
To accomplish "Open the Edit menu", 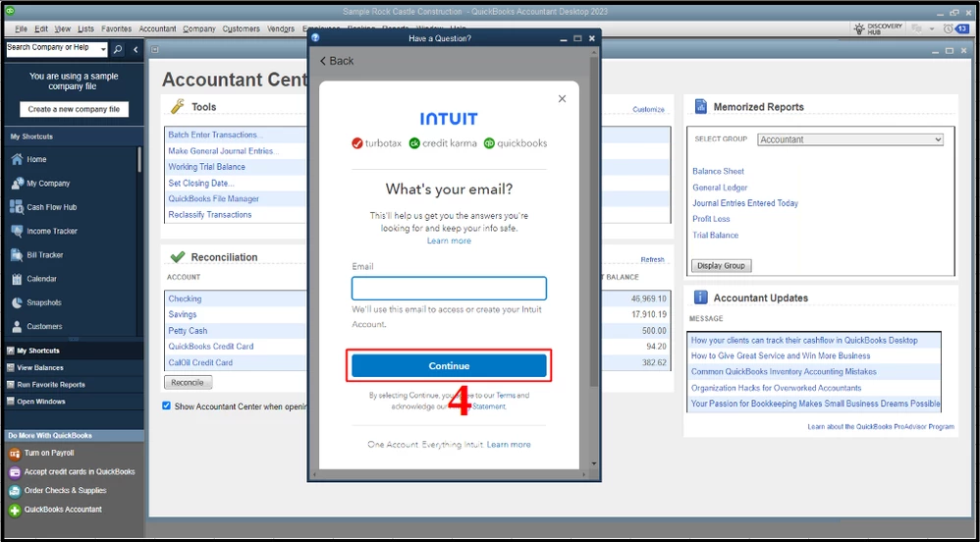I will [41, 28].
